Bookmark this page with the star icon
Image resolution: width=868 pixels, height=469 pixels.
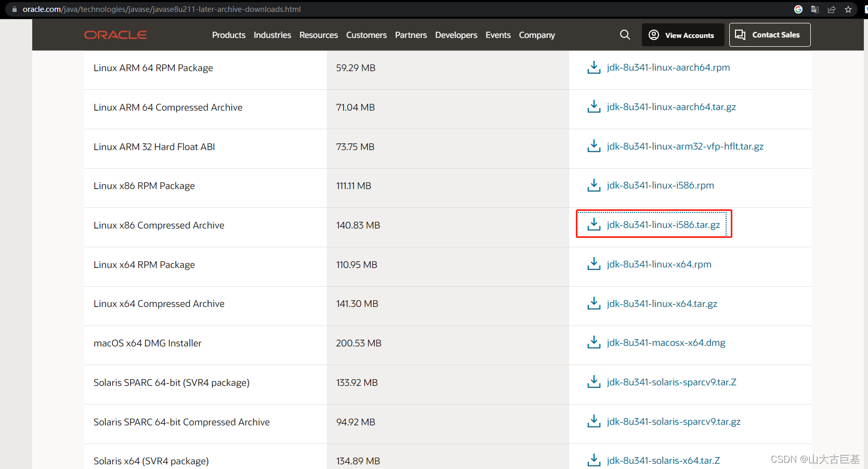click(x=848, y=9)
